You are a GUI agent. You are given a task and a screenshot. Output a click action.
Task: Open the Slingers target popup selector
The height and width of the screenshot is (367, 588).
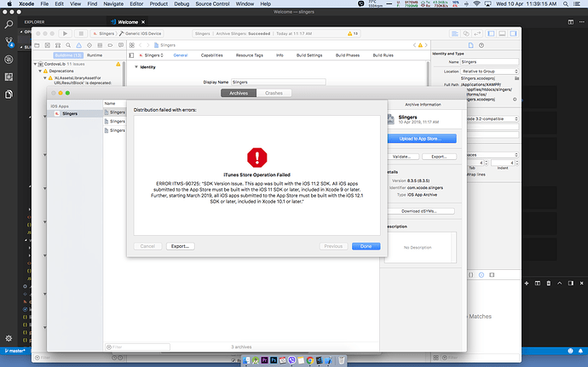coord(151,55)
